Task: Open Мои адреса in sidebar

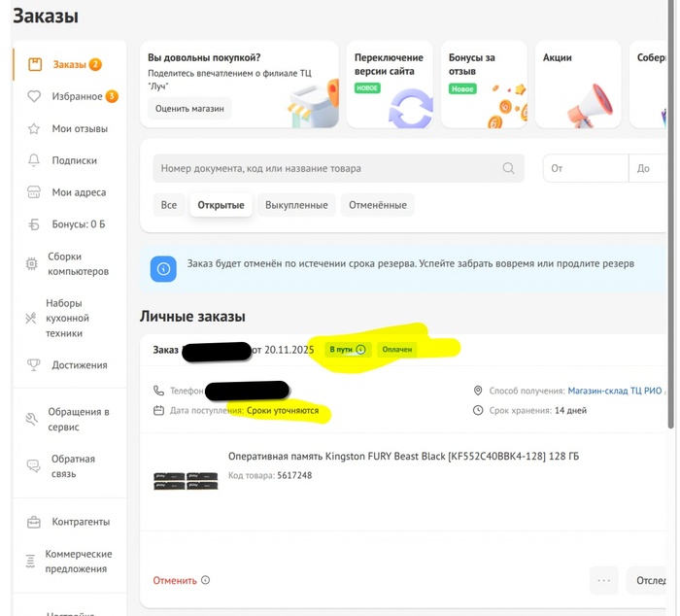Action: tap(78, 192)
